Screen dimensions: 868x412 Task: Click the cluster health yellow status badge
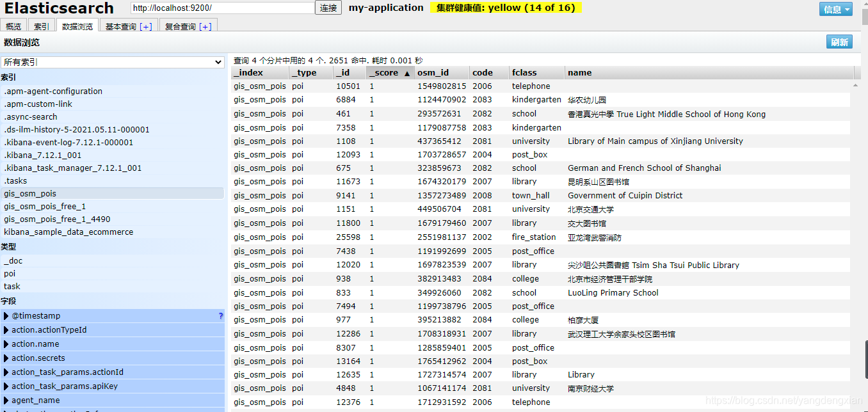point(506,8)
